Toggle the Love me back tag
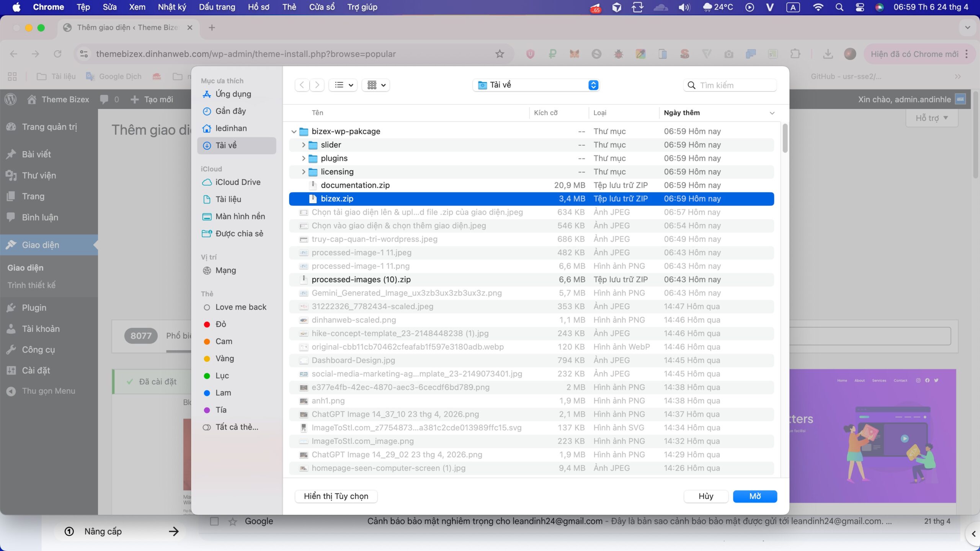The width and height of the screenshot is (980, 551). 240,307
